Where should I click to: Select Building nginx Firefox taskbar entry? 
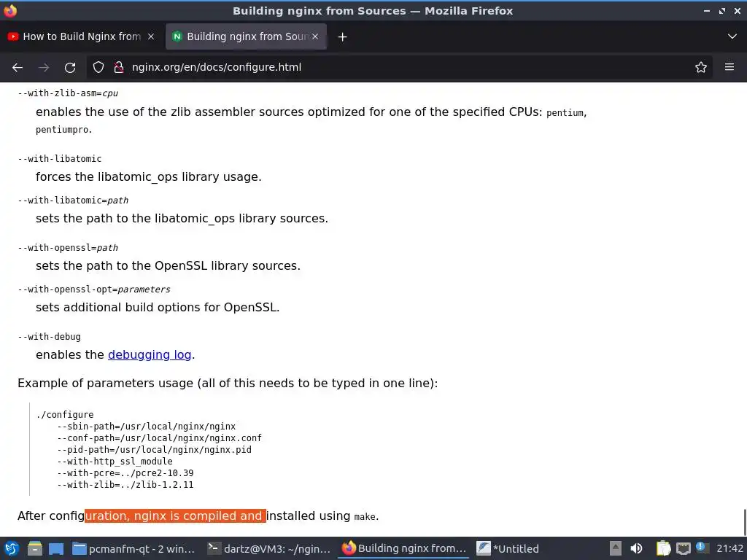(404, 548)
